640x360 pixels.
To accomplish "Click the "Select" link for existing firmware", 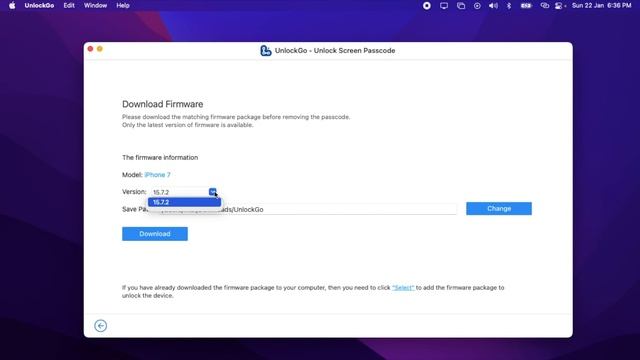I will tap(403, 288).
